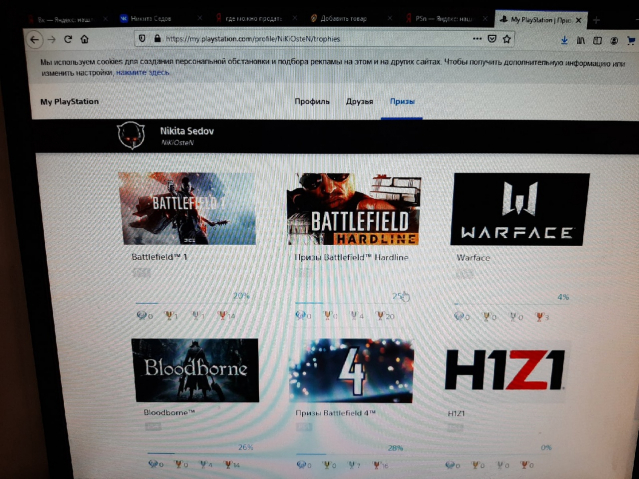Click Battlefield 1 bronze trophy icon

coord(222,315)
